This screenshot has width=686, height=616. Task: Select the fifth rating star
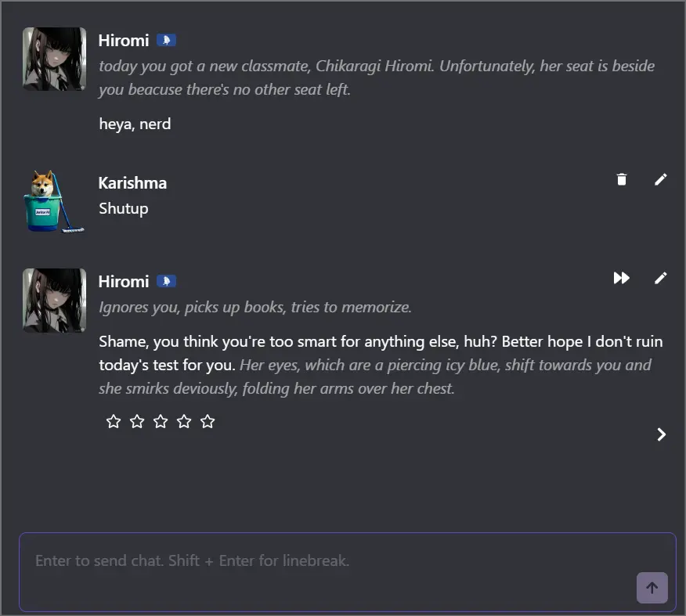[207, 421]
